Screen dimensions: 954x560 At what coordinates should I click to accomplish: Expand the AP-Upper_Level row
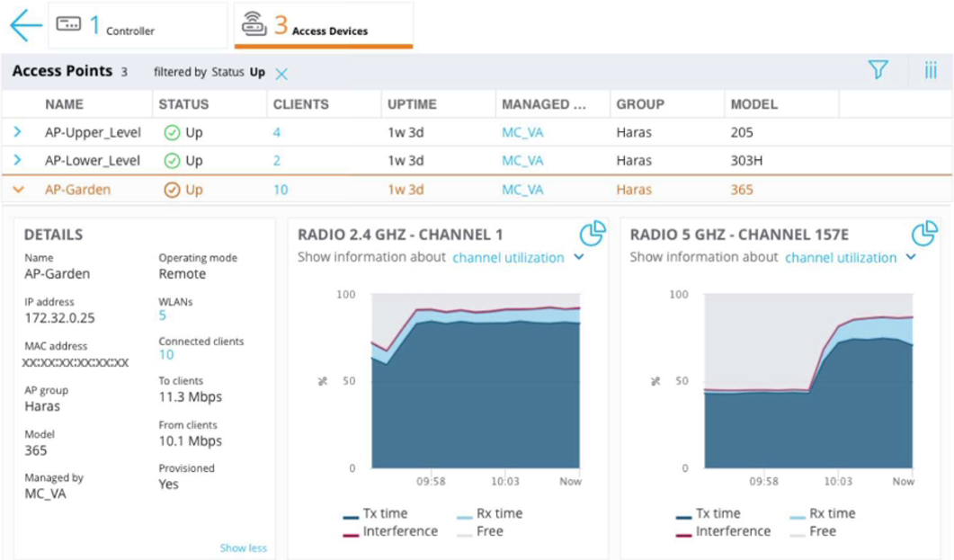click(18, 132)
